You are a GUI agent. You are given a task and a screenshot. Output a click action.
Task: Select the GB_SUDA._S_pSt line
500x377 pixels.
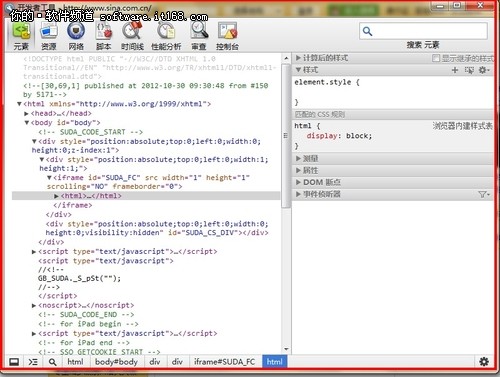point(79,278)
